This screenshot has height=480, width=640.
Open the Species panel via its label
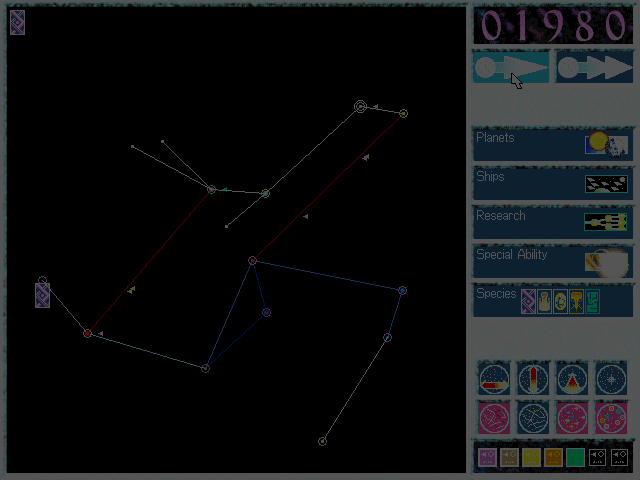pyautogui.click(x=496, y=293)
